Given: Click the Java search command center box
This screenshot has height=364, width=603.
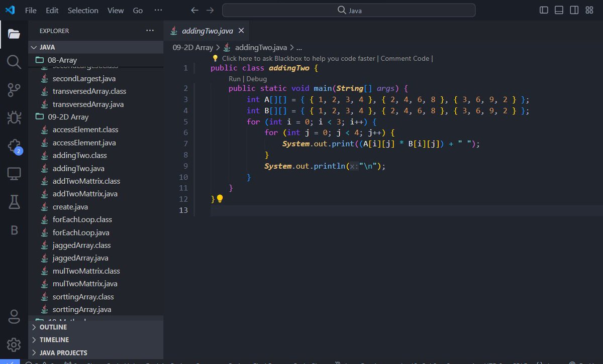Looking at the screenshot, I should point(349,10).
